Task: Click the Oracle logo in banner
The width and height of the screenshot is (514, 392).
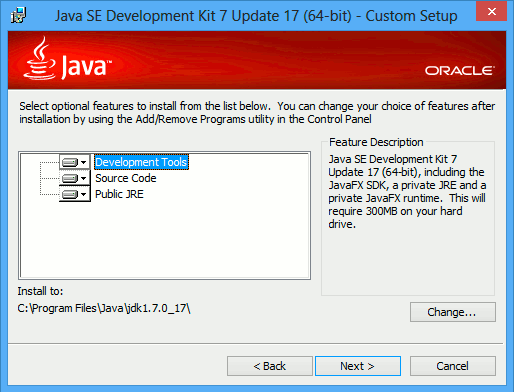Action: 459,70
